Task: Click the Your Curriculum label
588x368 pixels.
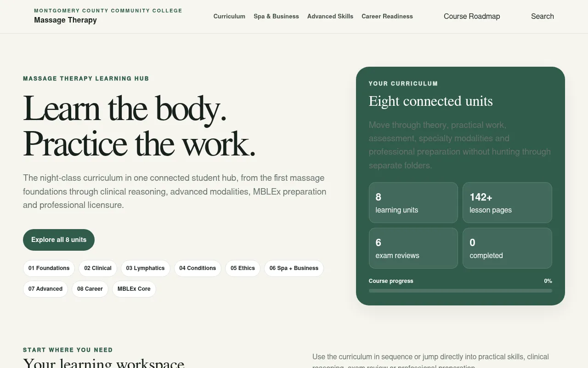Action: pos(403,84)
